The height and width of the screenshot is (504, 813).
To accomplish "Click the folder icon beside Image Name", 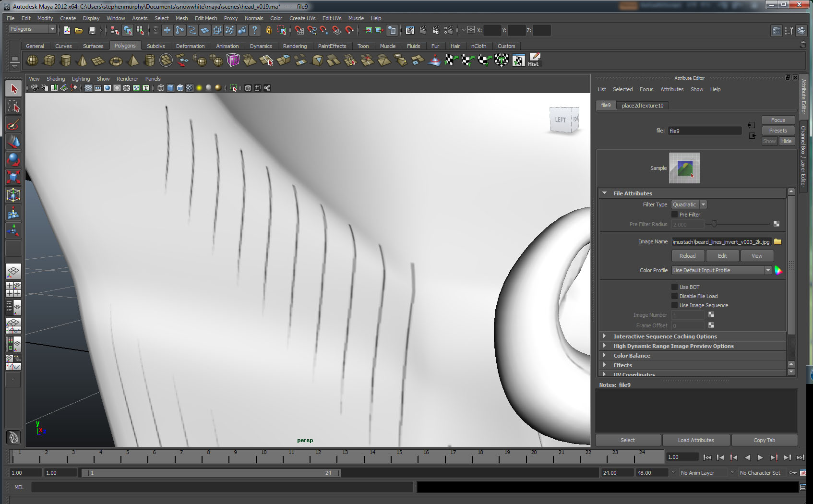I will tap(777, 242).
